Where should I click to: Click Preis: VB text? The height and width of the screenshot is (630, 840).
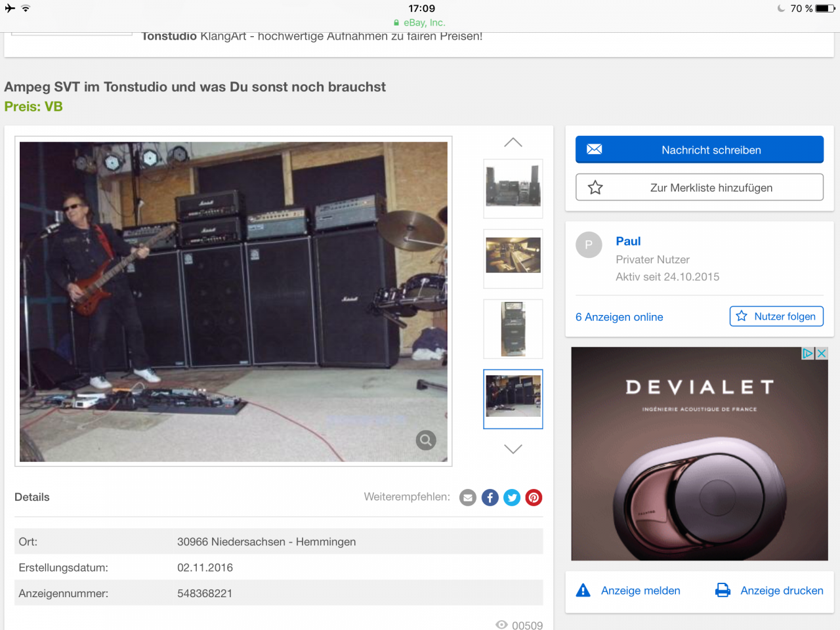(x=33, y=106)
